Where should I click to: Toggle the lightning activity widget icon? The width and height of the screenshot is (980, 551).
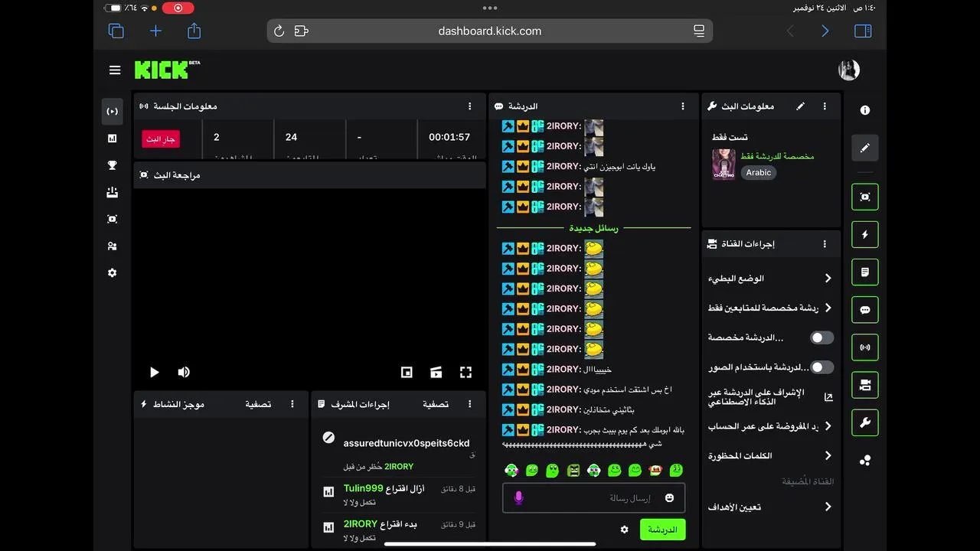[x=864, y=234]
